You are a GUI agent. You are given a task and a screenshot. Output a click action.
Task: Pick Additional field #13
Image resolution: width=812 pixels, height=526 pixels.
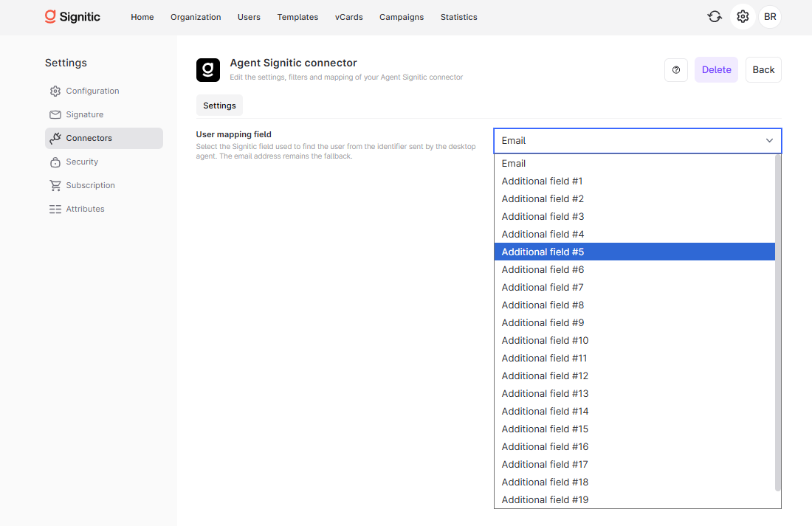pyautogui.click(x=634, y=393)
